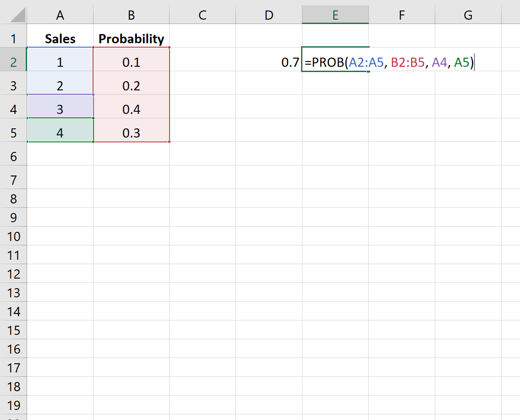The width and height of the screenshot is (520, 420).
Task: Select row 12 header
Action: click(13, 274)
